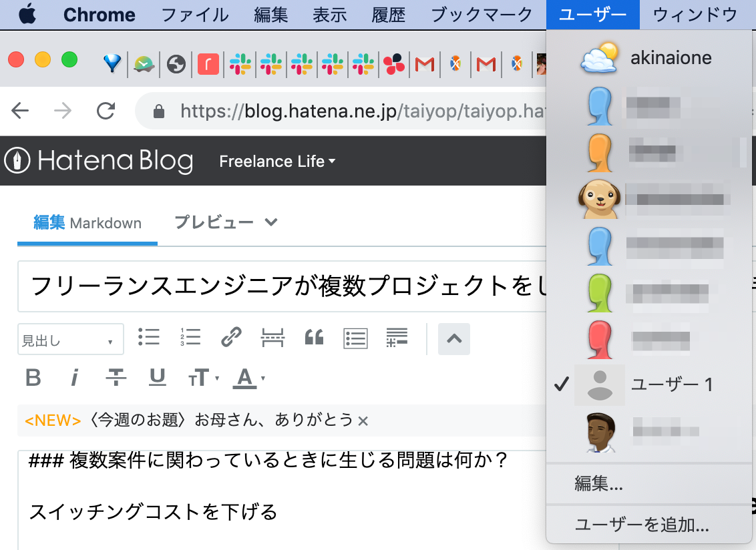Screen dimensions: 756x550
Task: Toggle italic formatting
Action: tap(74, 378)
